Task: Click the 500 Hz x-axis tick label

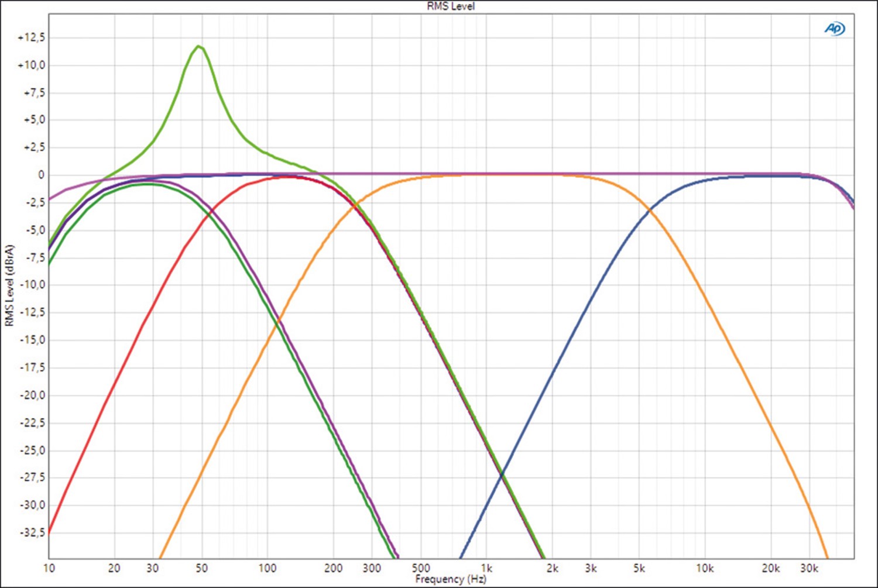Action: [x=420, y=568]
